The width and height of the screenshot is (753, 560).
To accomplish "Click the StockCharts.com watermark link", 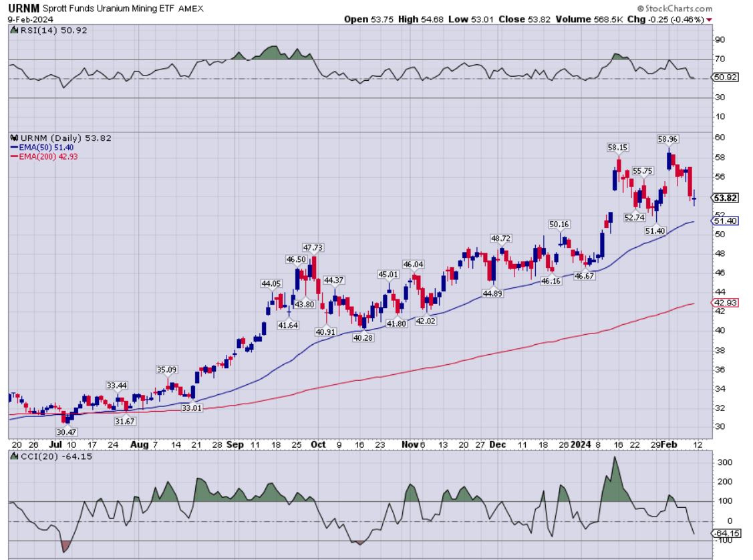I will click(675, 8).
